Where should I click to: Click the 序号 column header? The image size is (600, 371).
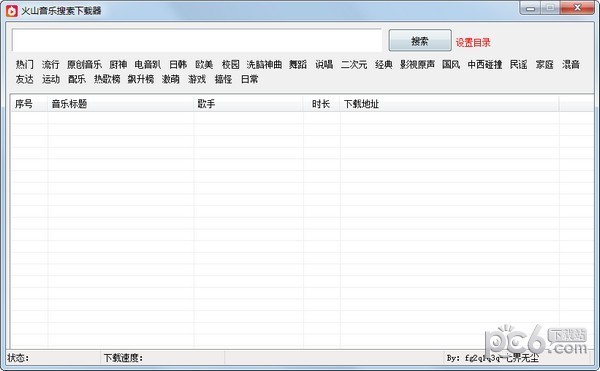29,104
